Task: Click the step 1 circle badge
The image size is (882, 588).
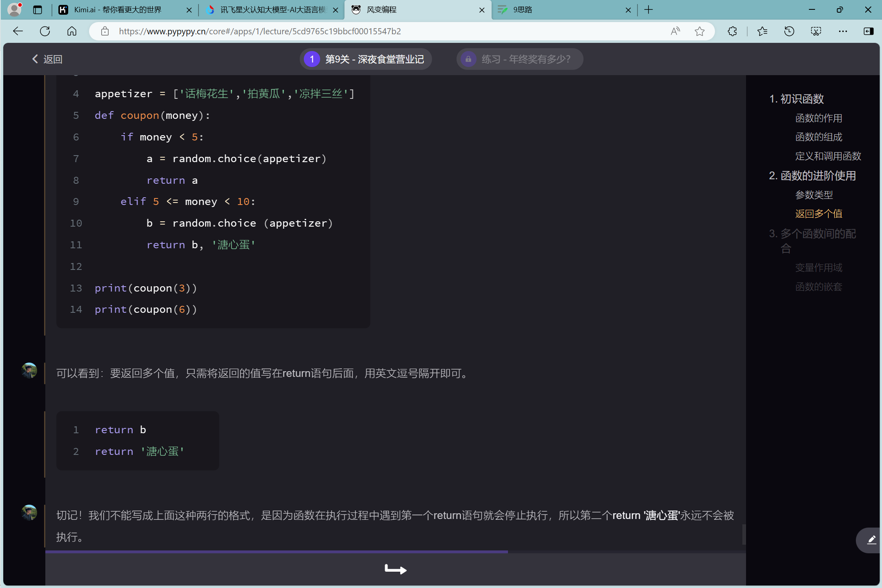Action: pos(312,59)
